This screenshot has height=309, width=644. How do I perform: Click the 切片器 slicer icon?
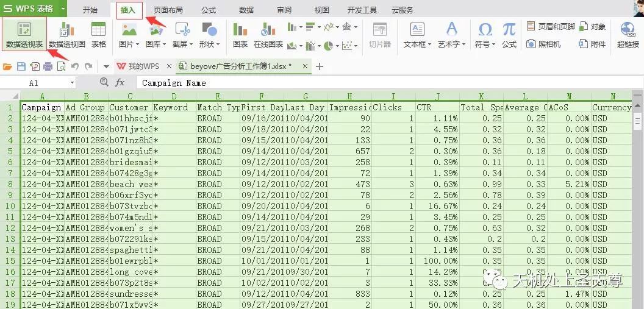(x=380, y=35)
